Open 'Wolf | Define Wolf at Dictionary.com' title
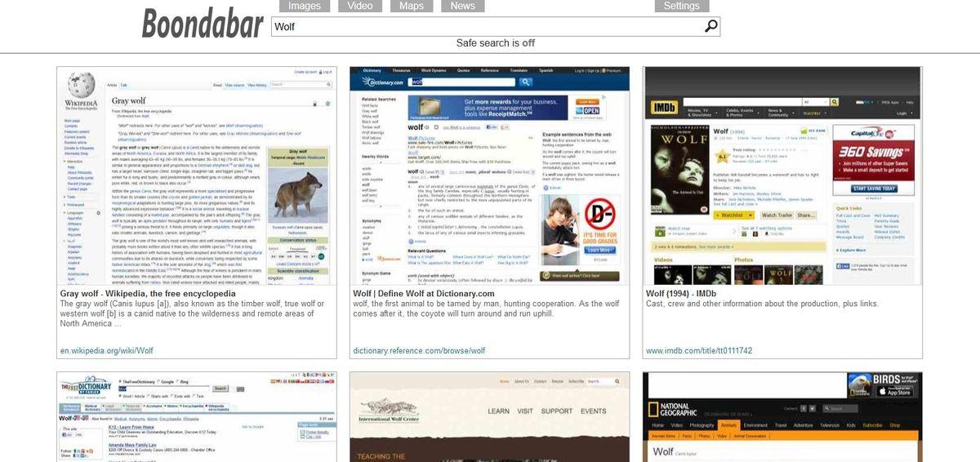Screen dimensions: 980x462 pos(424,294)
